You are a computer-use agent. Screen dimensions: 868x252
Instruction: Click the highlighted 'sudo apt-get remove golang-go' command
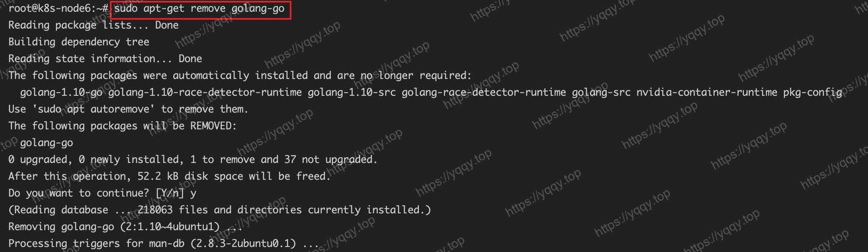point(199,9)
